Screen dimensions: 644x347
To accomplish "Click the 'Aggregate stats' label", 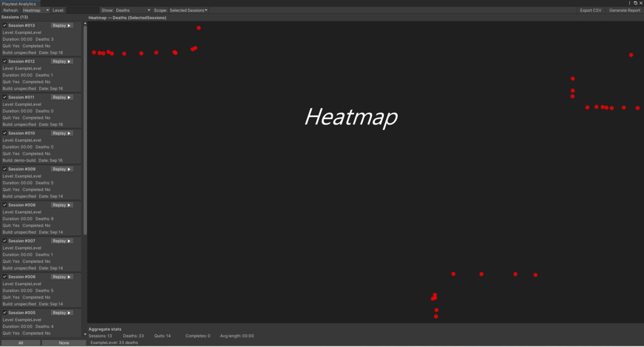I will click(x=105, y=329).
